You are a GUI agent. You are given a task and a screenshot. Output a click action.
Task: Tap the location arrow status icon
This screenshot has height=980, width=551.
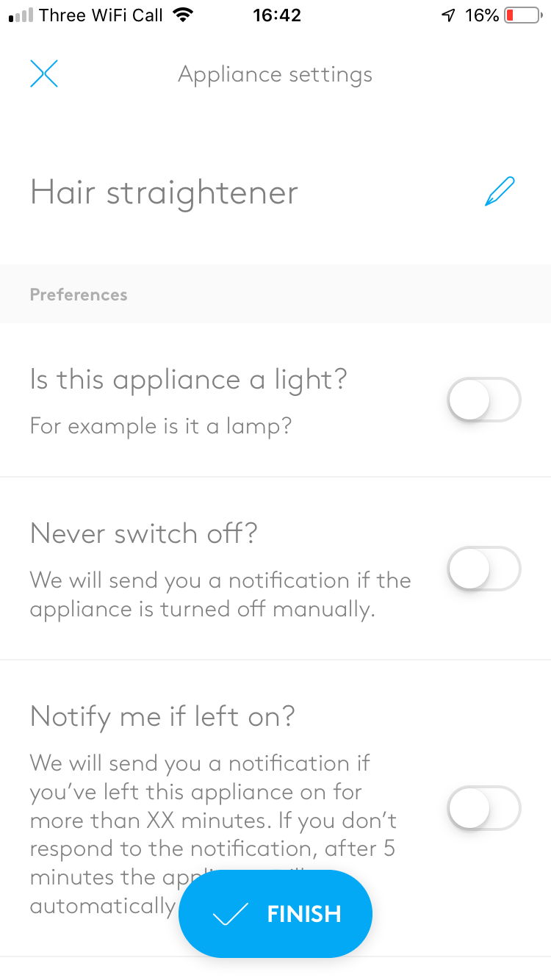(448, 15)
